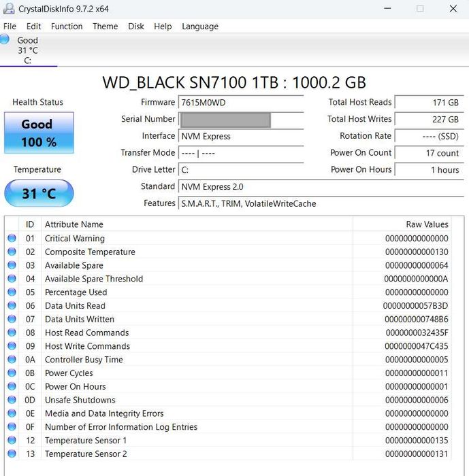This screenshot has height=476, width=469.
Task: Click ID cell 0A in the attribute table
Action: pyautogui.click(x=30, y=360)
